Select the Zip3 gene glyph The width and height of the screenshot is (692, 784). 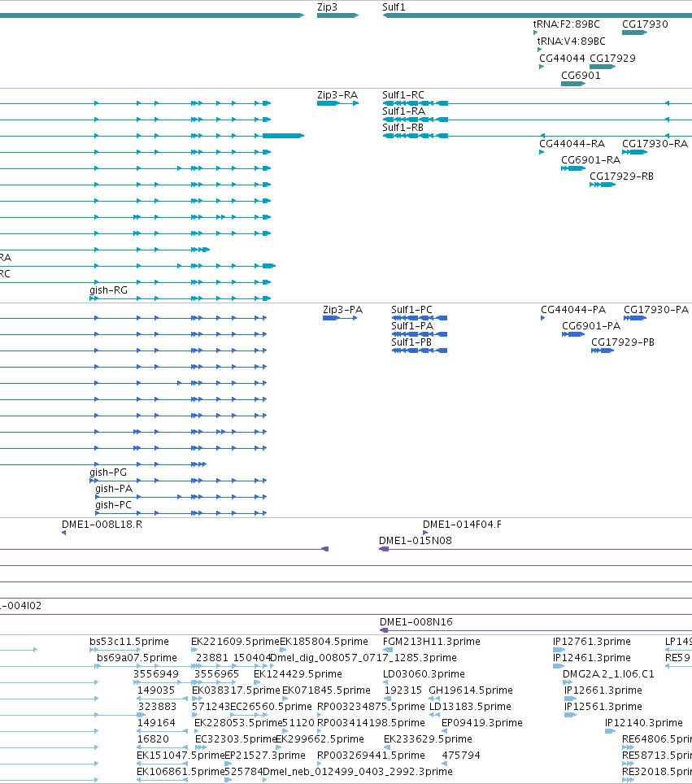point(337,15)
